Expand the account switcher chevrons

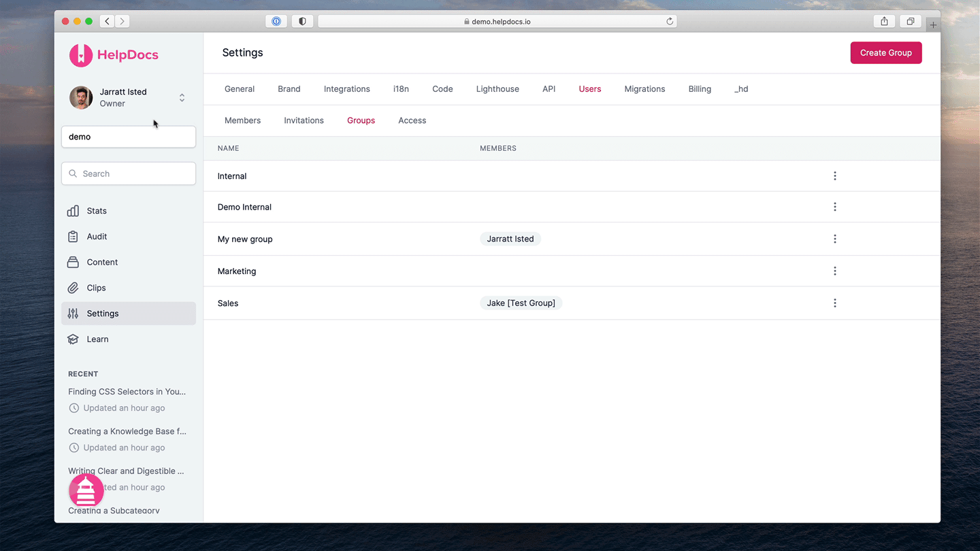[182, 98]
